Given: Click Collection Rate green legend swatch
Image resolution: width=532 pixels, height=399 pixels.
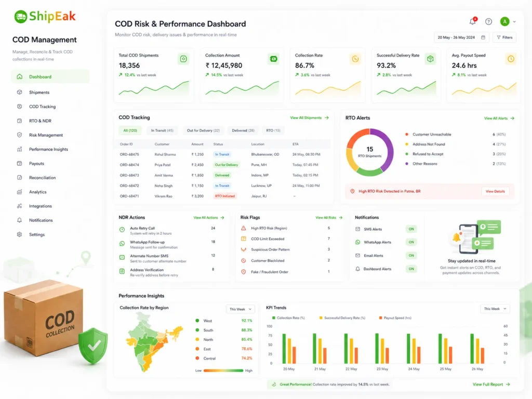Looking at the screenshot, I should pyautogui.click(x=274, y=318).
